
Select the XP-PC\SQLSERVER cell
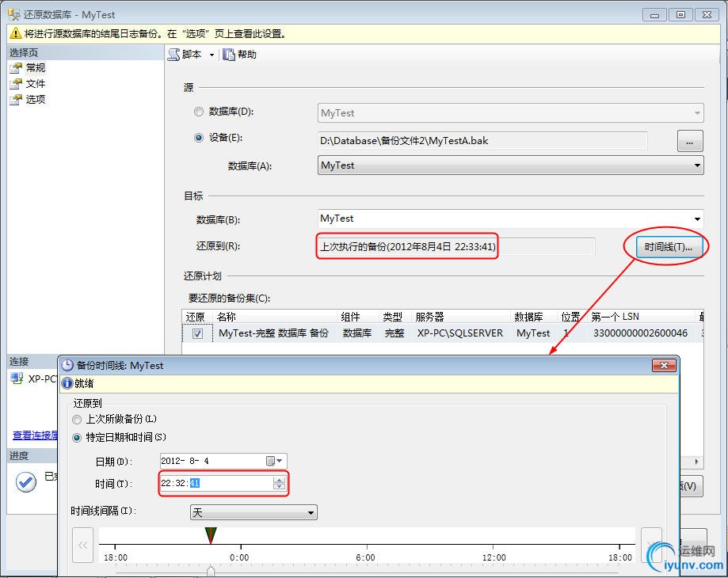point(459,333)
